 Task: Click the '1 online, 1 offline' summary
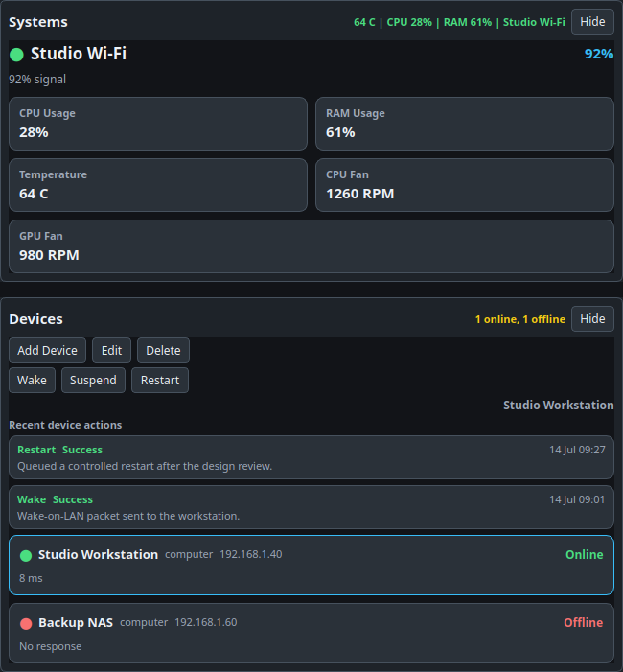[520, 319]
